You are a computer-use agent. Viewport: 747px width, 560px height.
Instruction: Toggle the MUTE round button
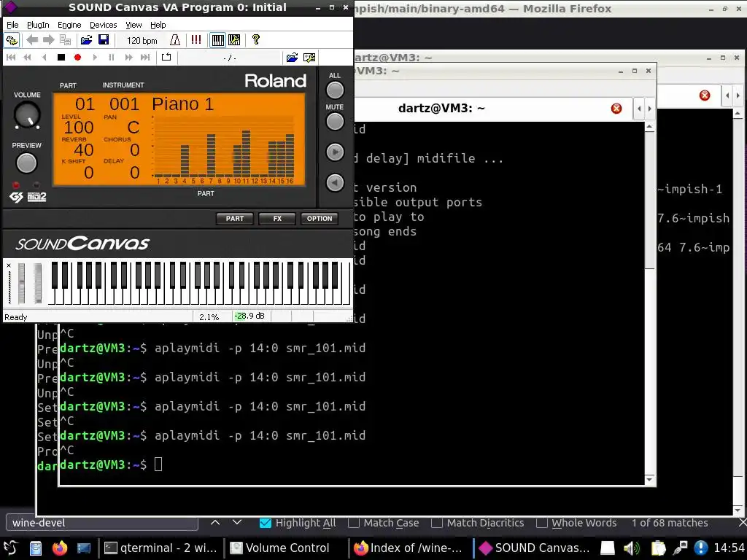tap(335, 122)
